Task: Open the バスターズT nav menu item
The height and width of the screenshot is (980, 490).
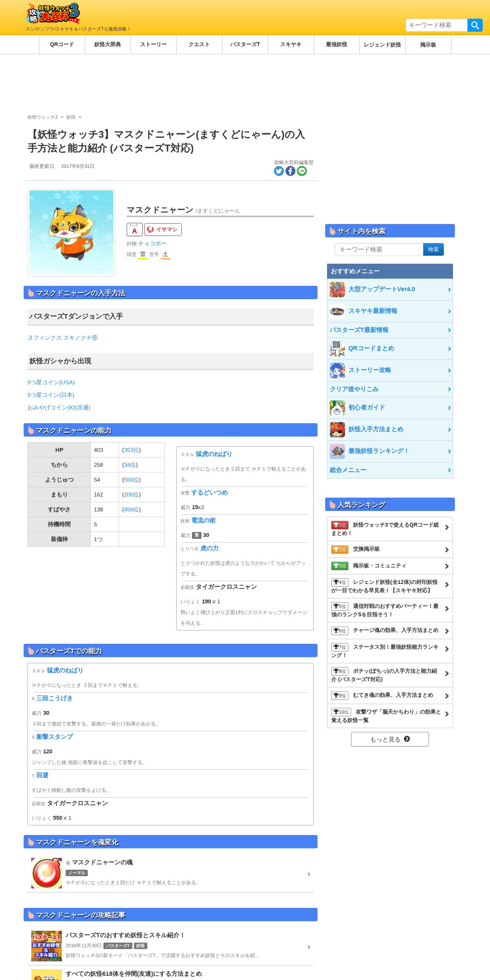Action: click(x=245, y=45)
